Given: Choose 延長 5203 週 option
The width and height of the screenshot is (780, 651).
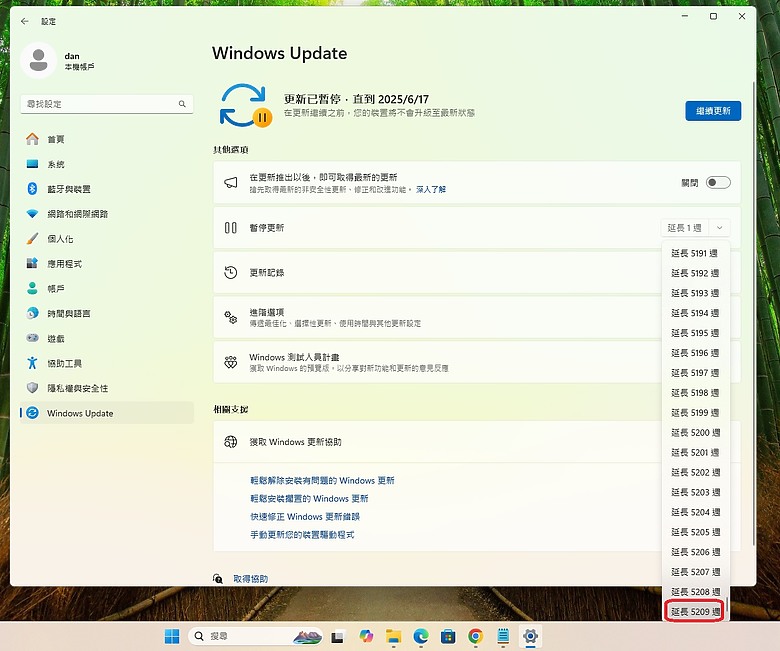Looking at the screenshot, I should [695, 492].
